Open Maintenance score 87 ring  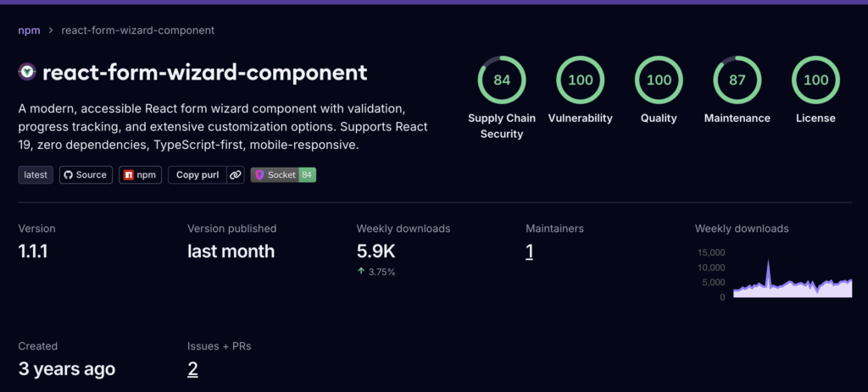pyautogui.click(x=737, y=80)
